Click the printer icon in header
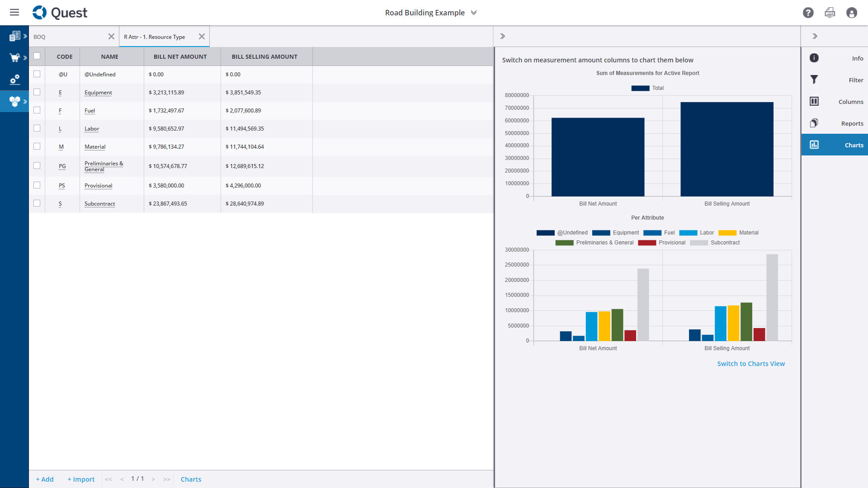The width and height of the screenshot is (868, 488). pyautogui.click(x=830, y=13)
